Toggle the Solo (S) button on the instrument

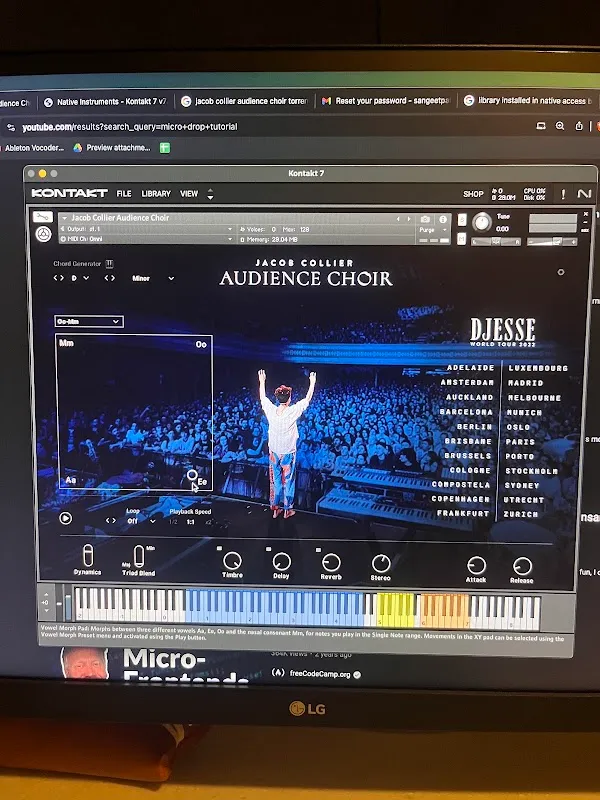[x=462, y=219]
